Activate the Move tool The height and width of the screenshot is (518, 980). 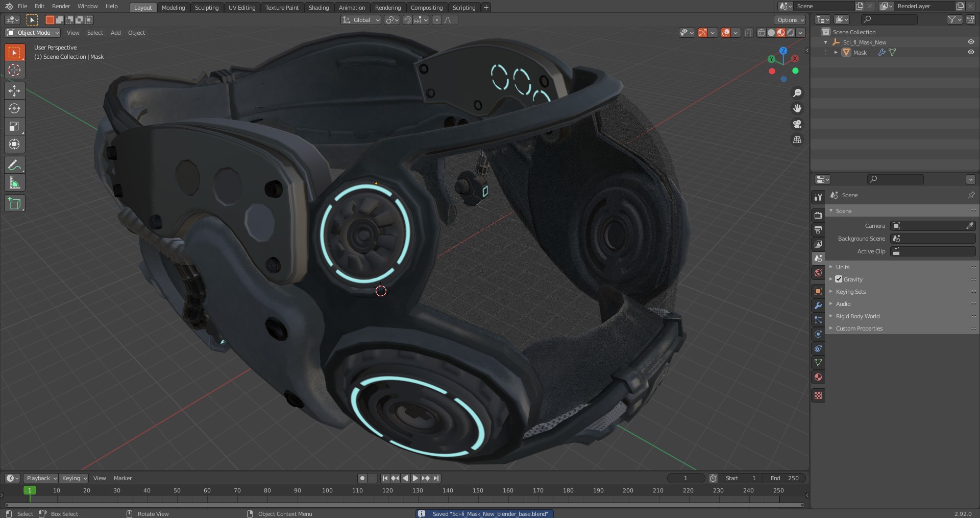point(14,90)
